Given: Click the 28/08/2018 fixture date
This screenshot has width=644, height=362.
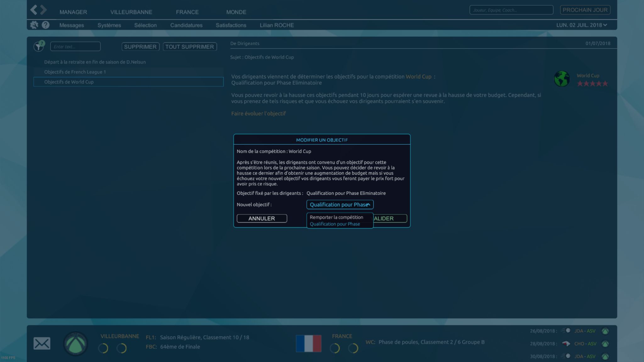Looking at the screenshot, I should [x=543, y=344].
